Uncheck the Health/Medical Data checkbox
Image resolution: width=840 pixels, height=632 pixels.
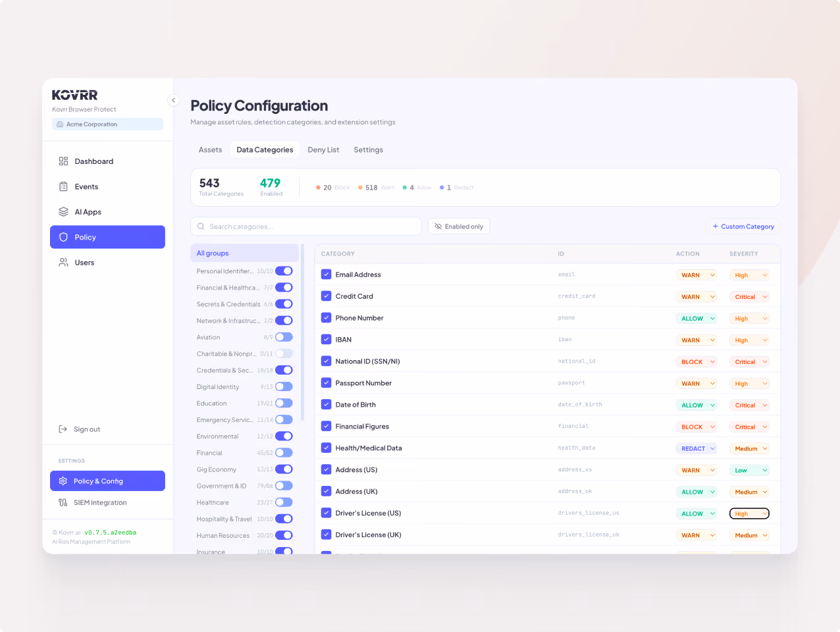click(x=326, y=448)
